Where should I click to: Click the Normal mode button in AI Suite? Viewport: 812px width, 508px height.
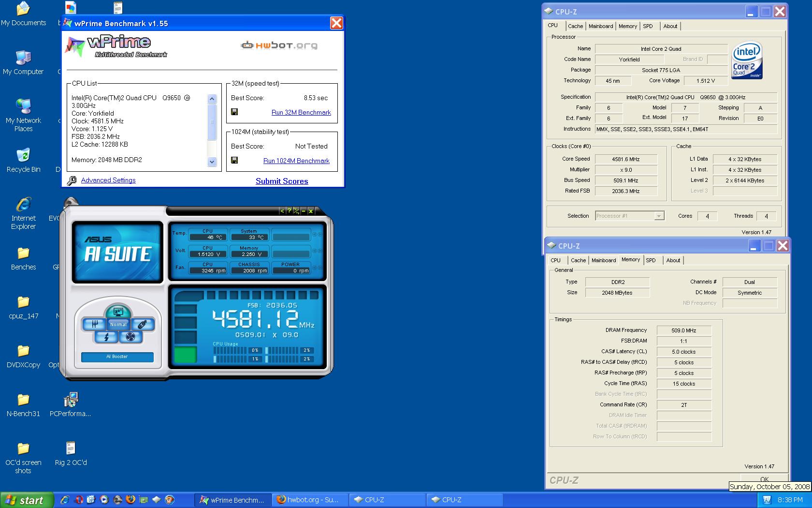[118, 324]
